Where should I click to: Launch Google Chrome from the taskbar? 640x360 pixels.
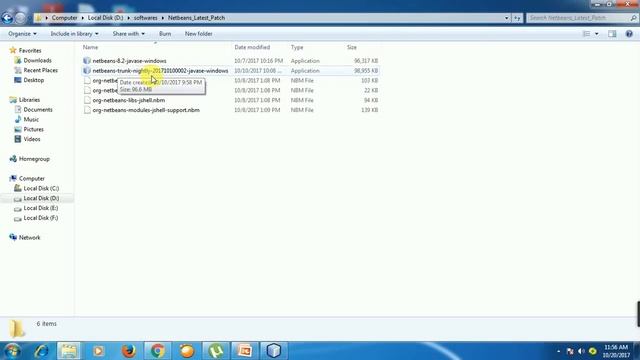click(x=158, y=351)
